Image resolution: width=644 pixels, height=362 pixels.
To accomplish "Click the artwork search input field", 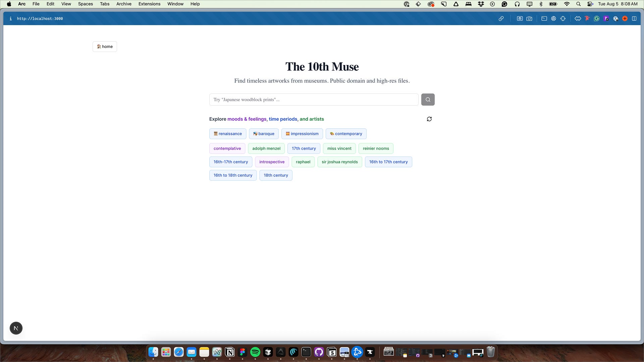I will pyautogui.click(x=314, y=100).
